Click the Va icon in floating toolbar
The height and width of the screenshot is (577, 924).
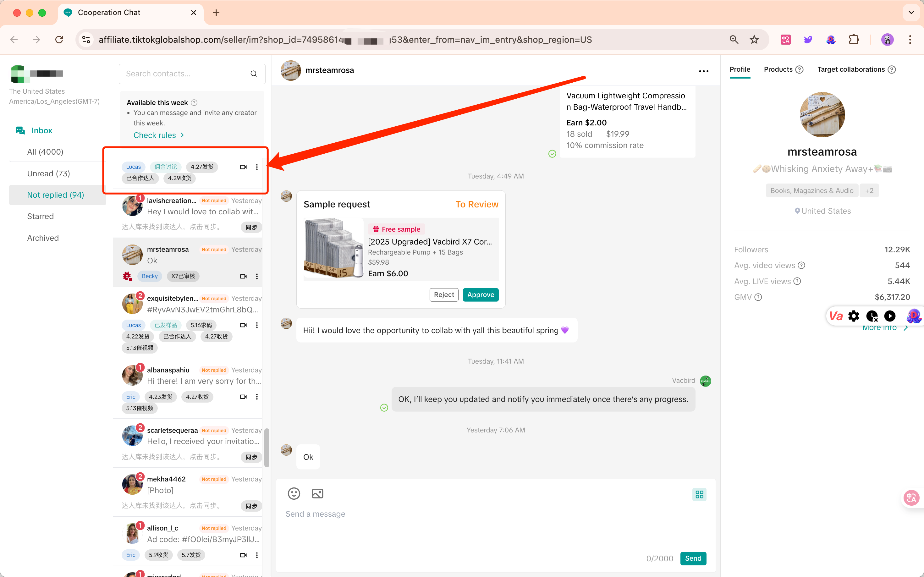coord(836,316)
